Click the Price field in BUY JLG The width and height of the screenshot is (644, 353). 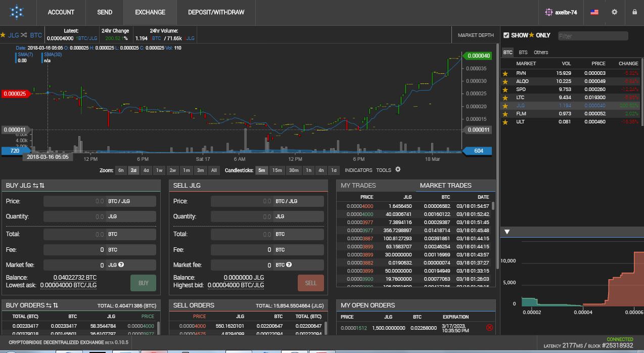[x=75, y=201]
